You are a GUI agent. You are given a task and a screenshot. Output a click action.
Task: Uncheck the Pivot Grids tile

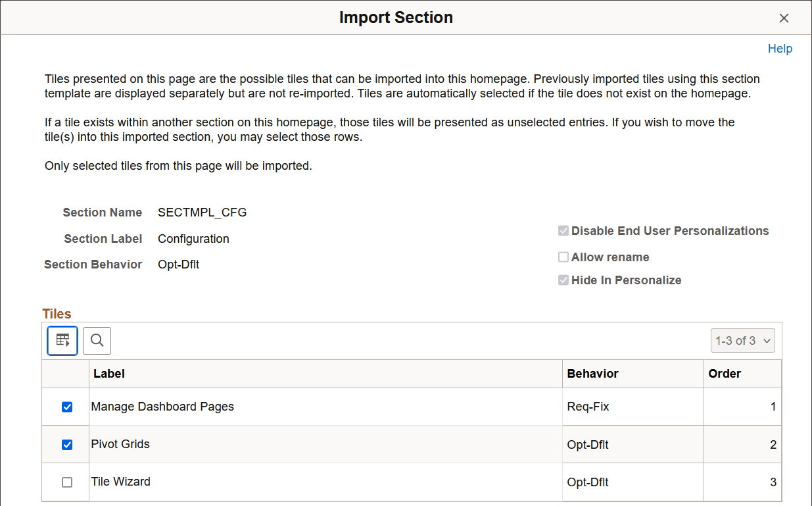point(66,444)
